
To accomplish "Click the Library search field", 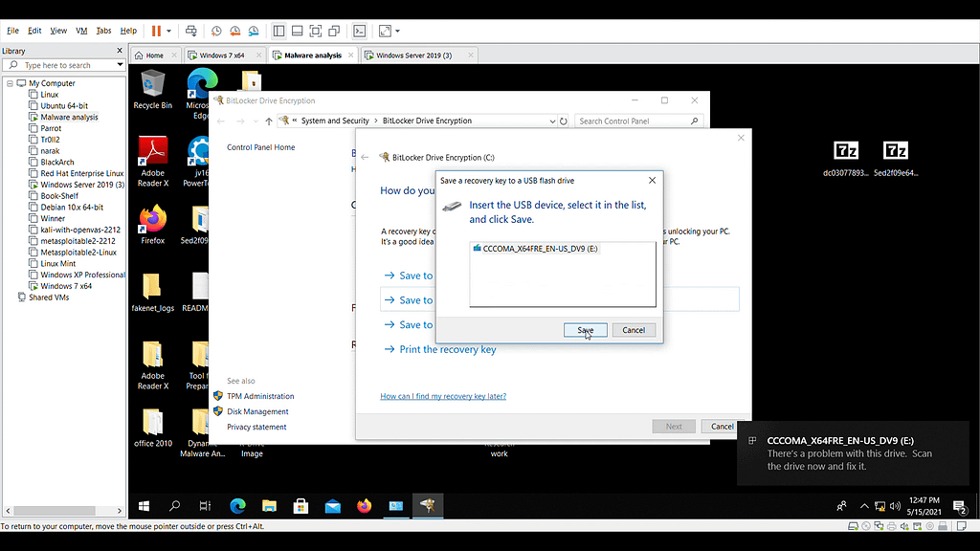I will click(62, 65).
